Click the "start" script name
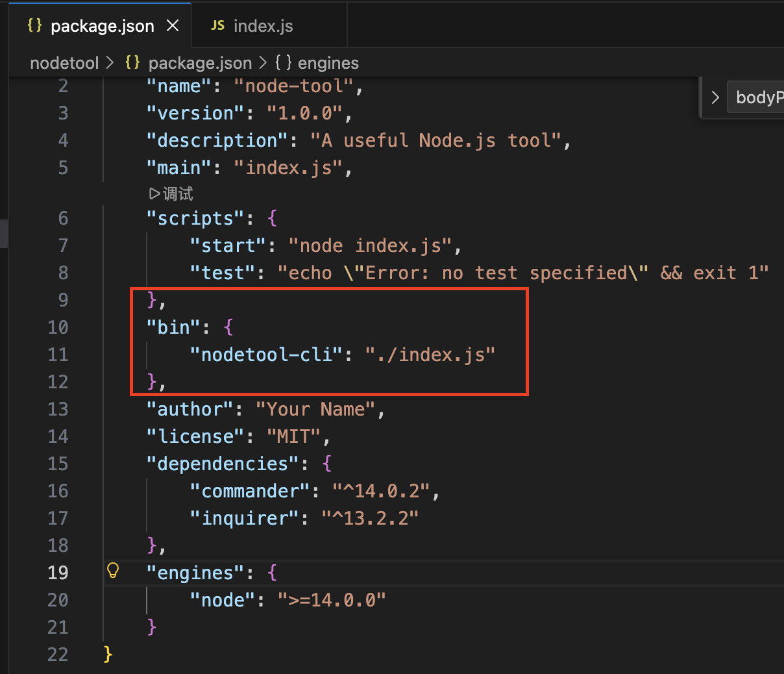This screenshot has height=674, width=784. tap(228, 245)
